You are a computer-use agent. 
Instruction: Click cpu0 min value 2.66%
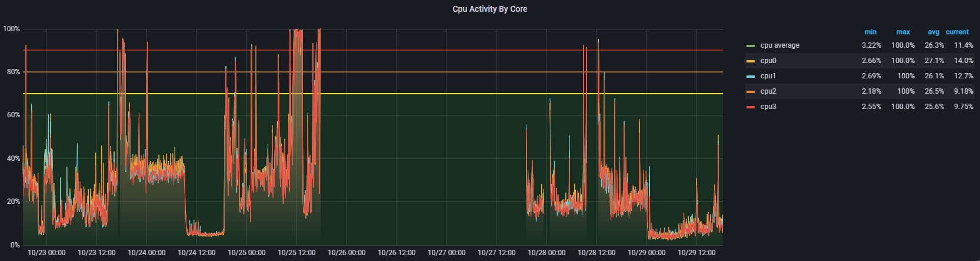872,61
